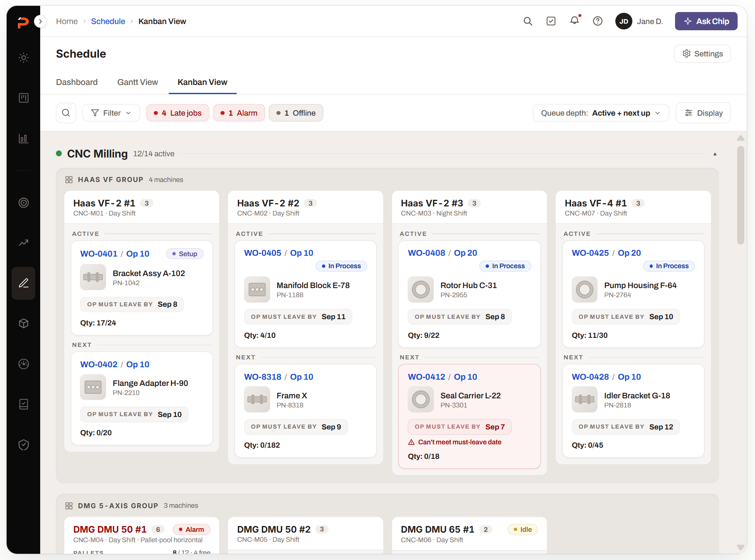The width and height of the screenshot is (755, 560).
Task: Click the magnifier search icon in top bar
Action: (x=528, y=21)
